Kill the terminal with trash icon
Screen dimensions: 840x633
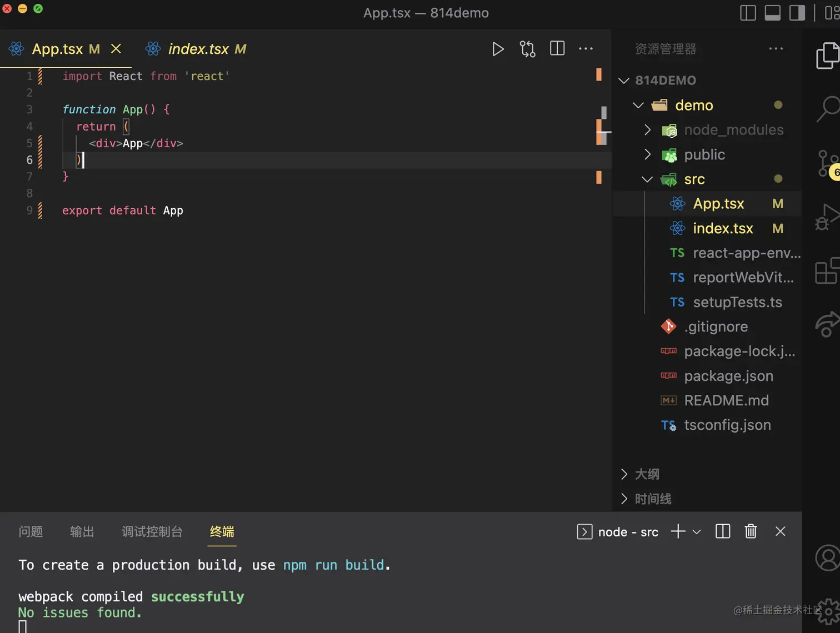click(x=751, y=532)
